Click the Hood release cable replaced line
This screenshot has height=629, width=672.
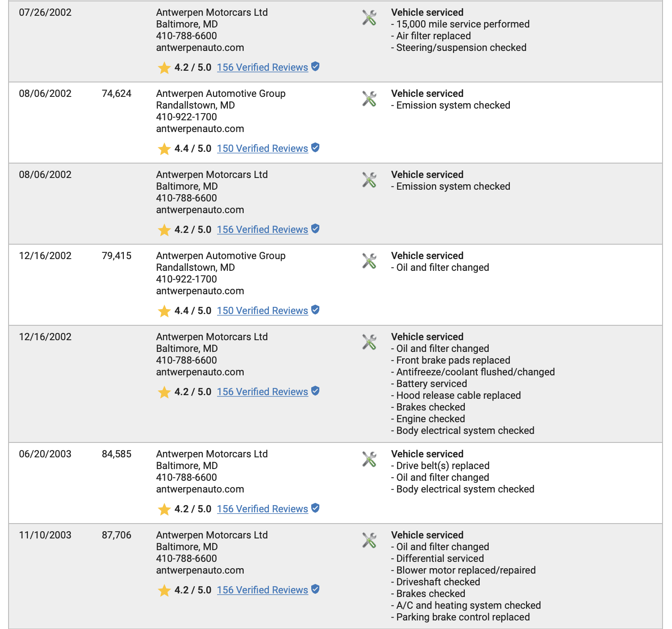coord(456,395)
